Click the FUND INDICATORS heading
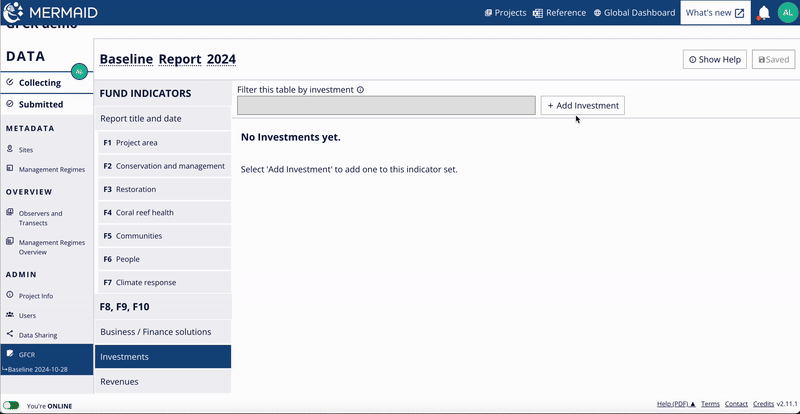 145,93
